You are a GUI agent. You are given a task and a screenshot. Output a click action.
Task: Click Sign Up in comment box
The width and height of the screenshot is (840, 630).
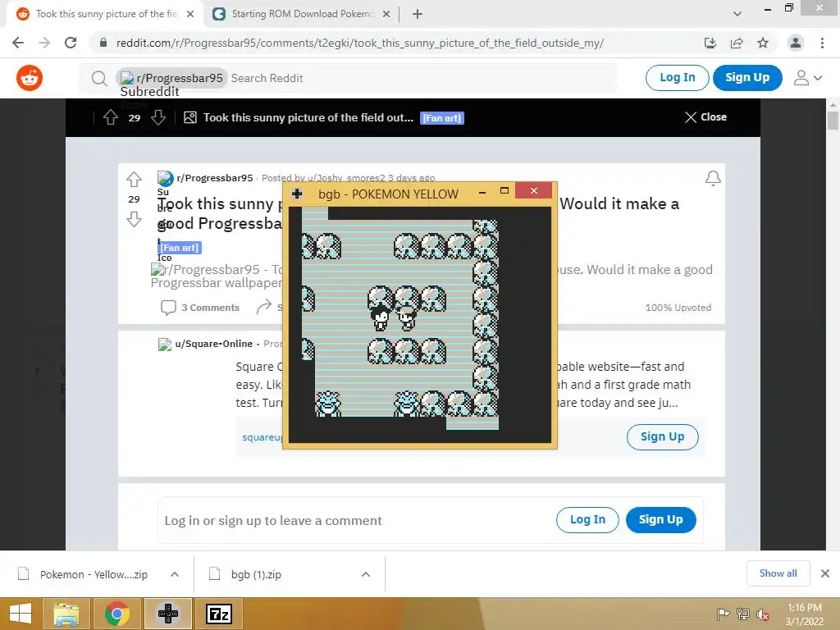pos(660,519)
